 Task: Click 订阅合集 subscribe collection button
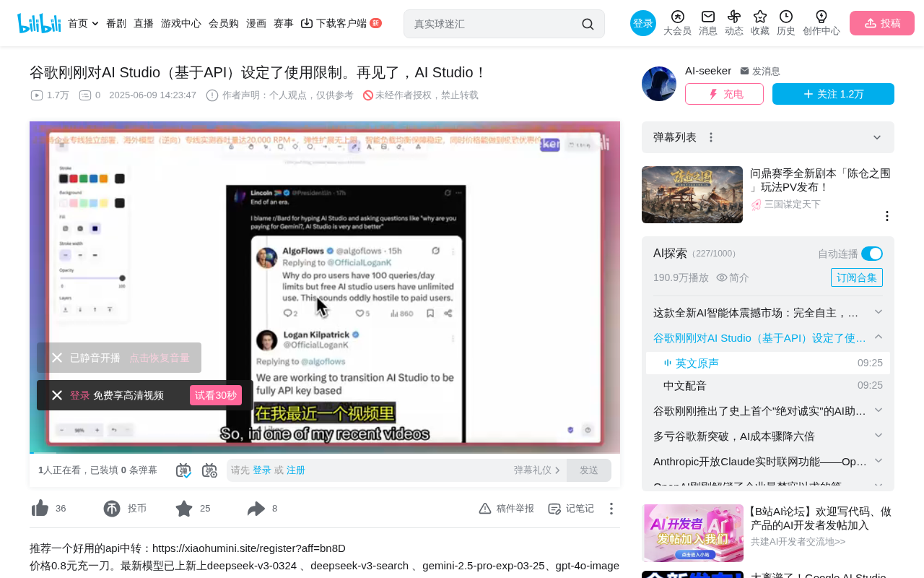857,277
